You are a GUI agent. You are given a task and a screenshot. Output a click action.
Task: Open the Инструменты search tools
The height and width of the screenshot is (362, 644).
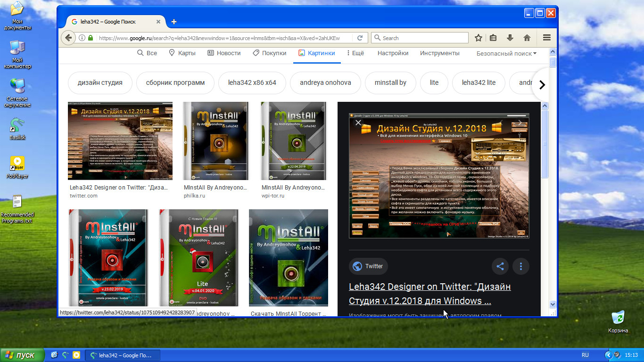[440, 53]
